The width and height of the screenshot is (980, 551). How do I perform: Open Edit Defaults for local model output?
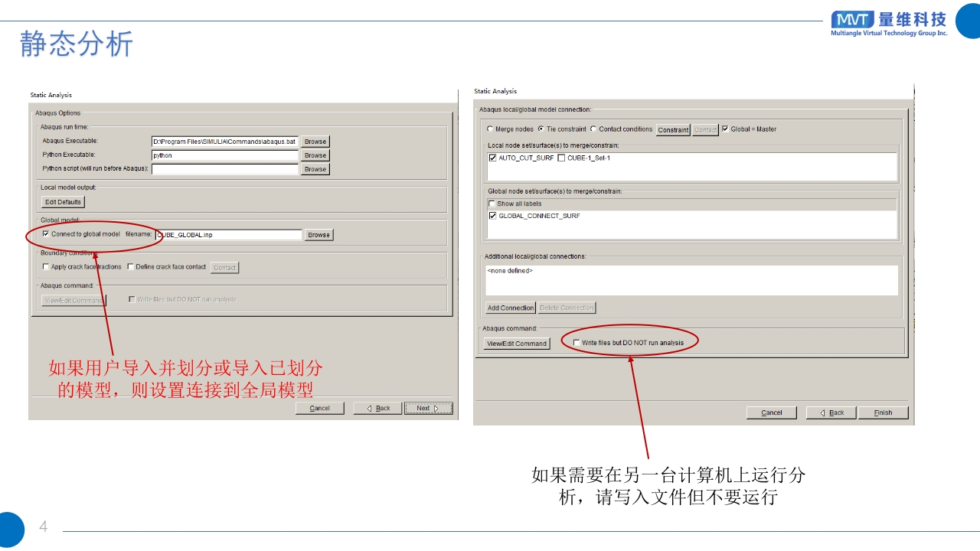63,202
